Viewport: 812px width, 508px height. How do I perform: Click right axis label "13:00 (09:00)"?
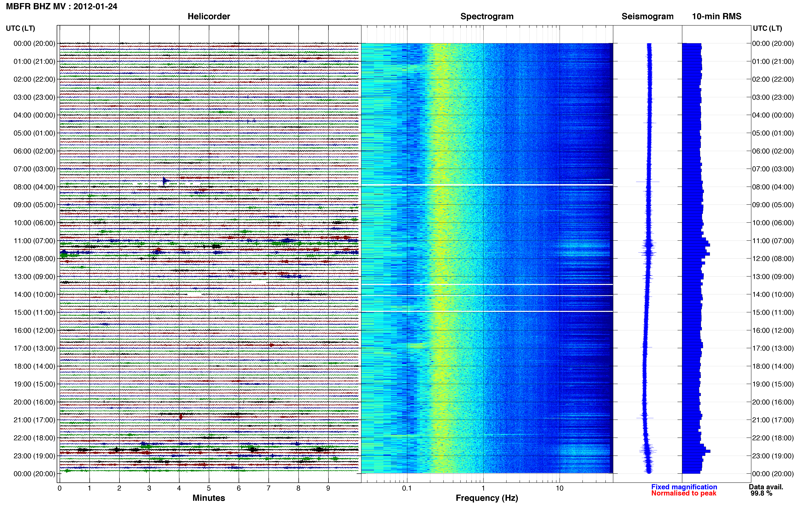773,277
